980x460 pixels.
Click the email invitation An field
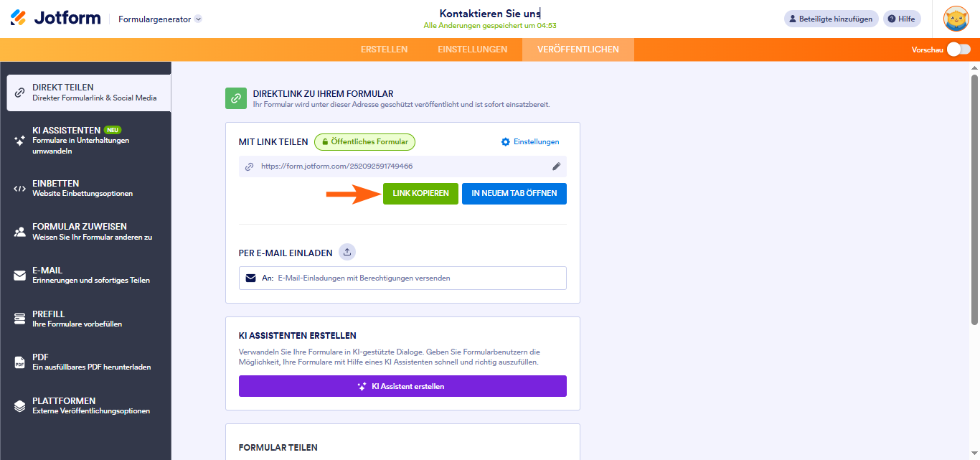[402, 278]
